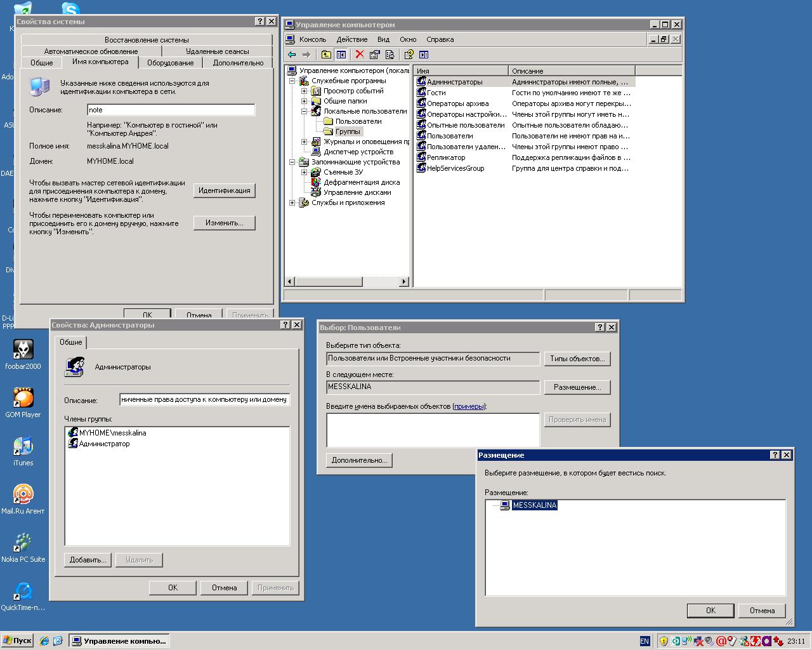This screenshot has width=812, height=650.
Task: Select iTunes desktop icon
Action: pos(23,447)
